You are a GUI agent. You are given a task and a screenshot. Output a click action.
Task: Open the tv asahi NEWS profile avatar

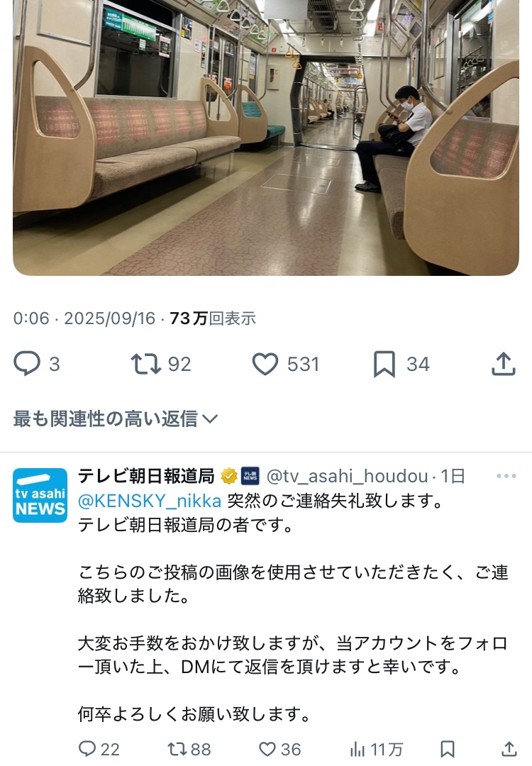[40, 495]
